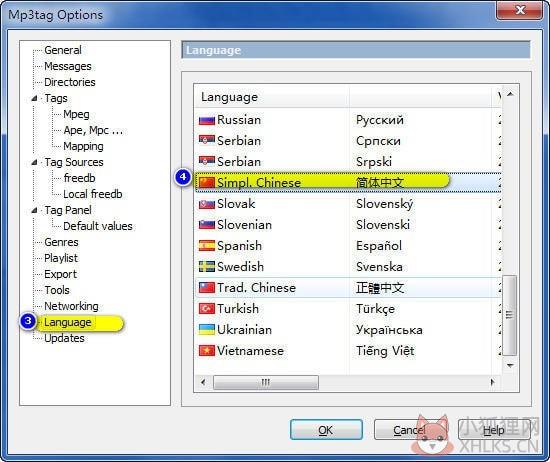Collapse the Tags tree node
This screenshot has width=550, height=462.
(x=34, y=99)
